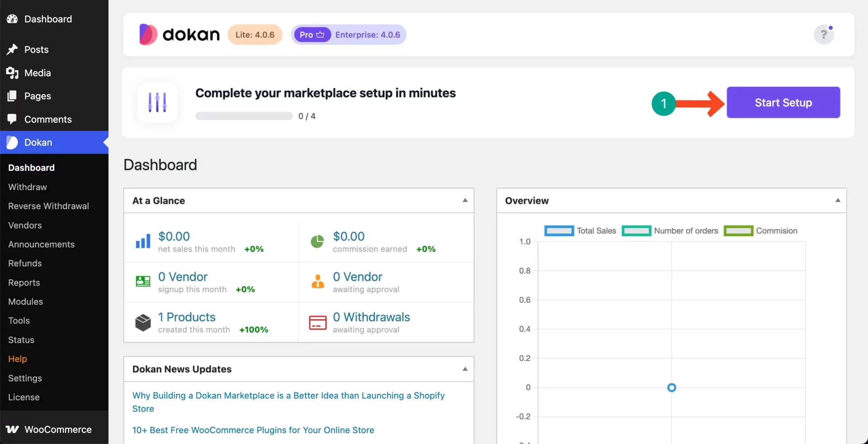This screenshot has height=444, width=868.
Task: Open the Modules submenu item
Action: [25, 302]
